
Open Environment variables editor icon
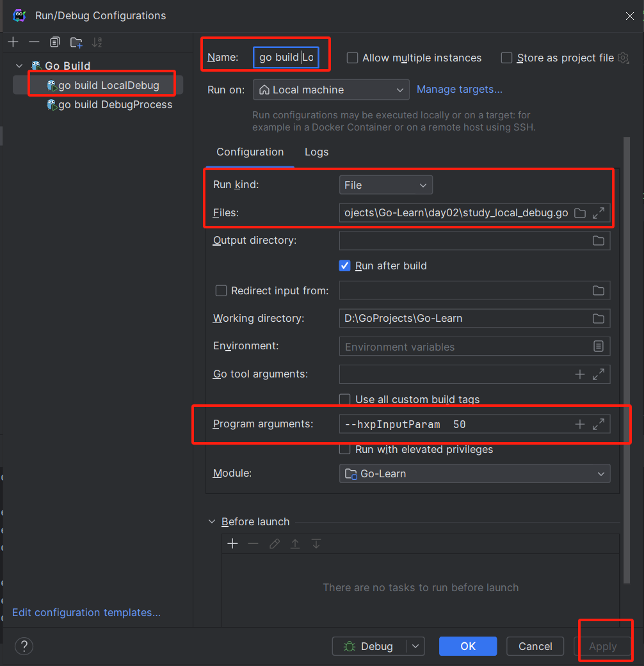(599, 346)
